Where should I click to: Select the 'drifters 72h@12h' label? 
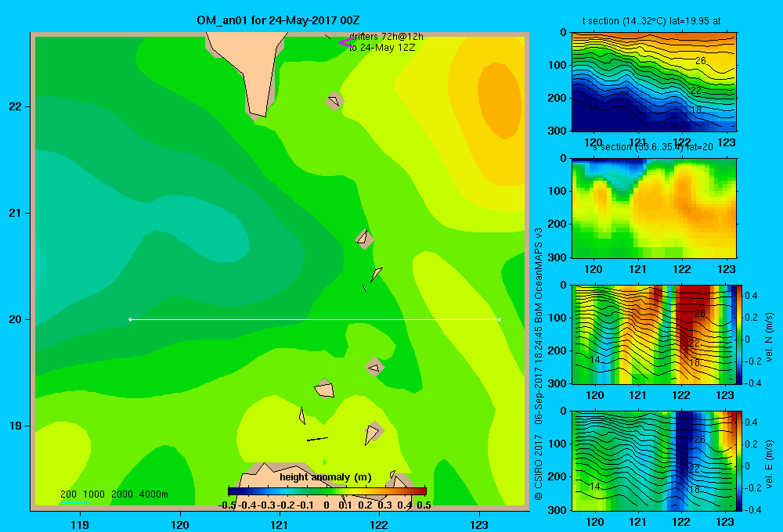pos(386,37)
